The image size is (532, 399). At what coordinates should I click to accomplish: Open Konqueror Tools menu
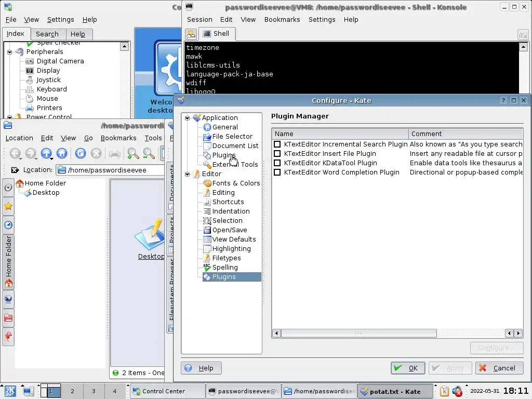pyautogui.click(x=153, y=138)
